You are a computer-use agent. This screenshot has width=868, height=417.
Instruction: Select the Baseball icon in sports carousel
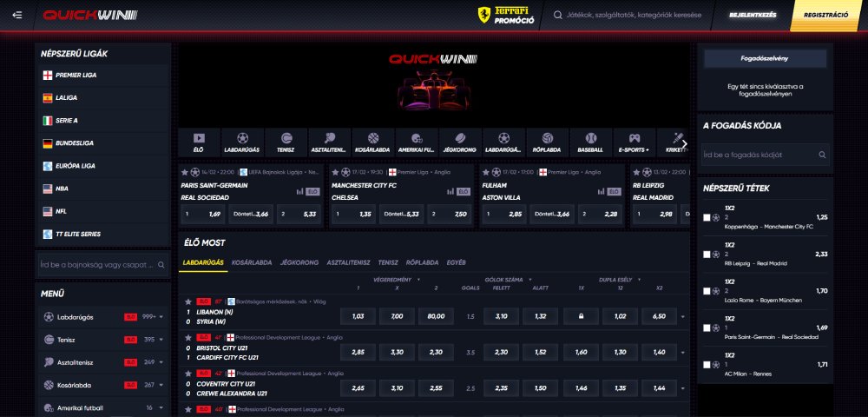click(591, 142)
